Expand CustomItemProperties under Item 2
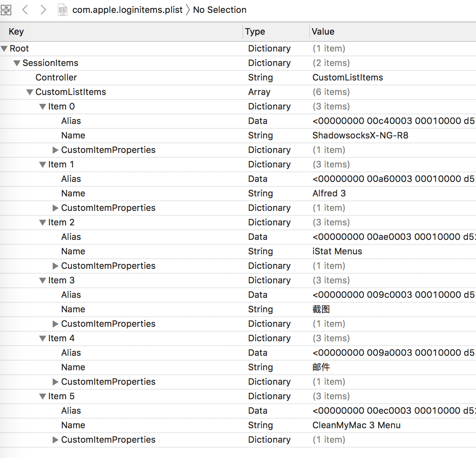This screenshot has width=476, height=458. click(x=55, y=266)
